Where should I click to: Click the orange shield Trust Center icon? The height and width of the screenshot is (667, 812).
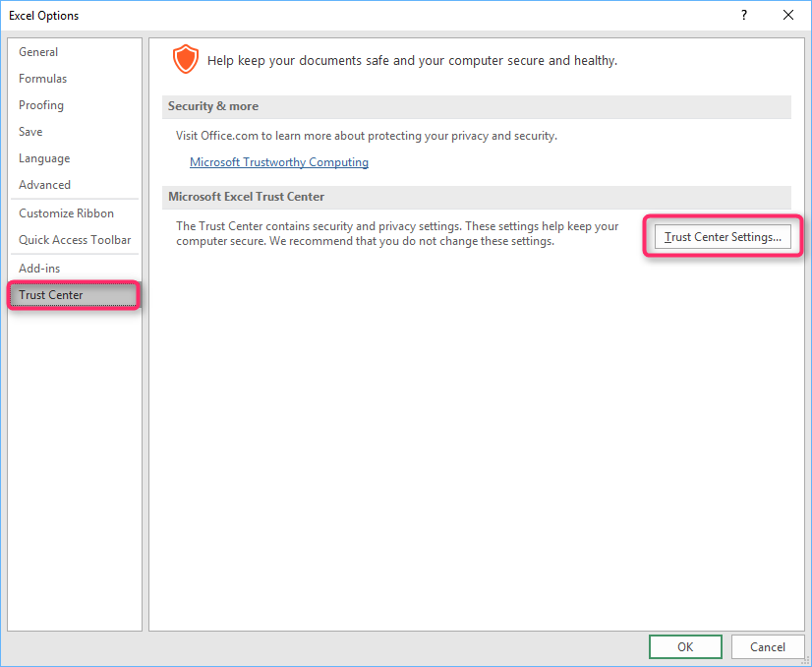[x=186, y=59]
